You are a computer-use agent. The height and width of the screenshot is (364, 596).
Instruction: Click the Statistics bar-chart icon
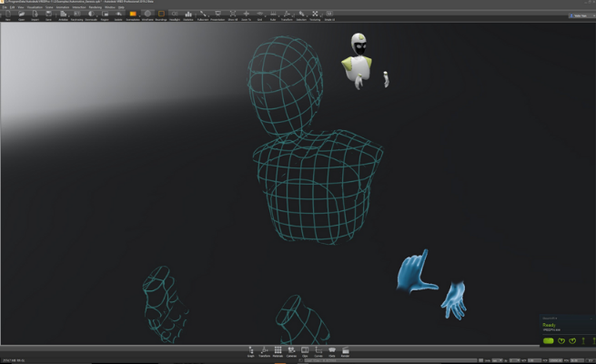click(x=188, y=15)
